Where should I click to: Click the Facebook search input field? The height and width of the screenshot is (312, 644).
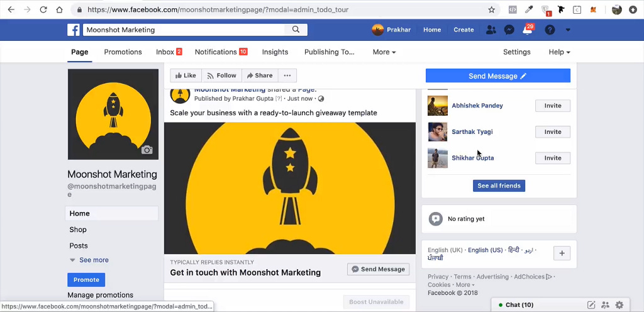(184, 30)
